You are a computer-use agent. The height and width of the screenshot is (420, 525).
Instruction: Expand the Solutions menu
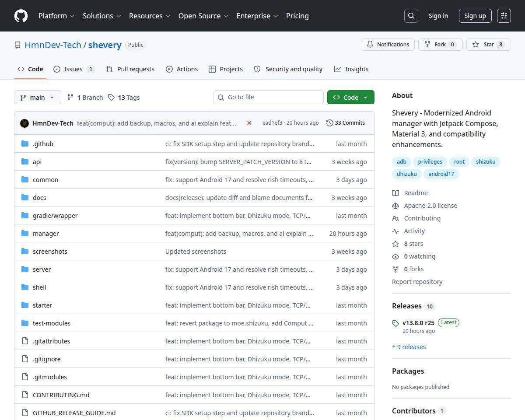[101, 16]
